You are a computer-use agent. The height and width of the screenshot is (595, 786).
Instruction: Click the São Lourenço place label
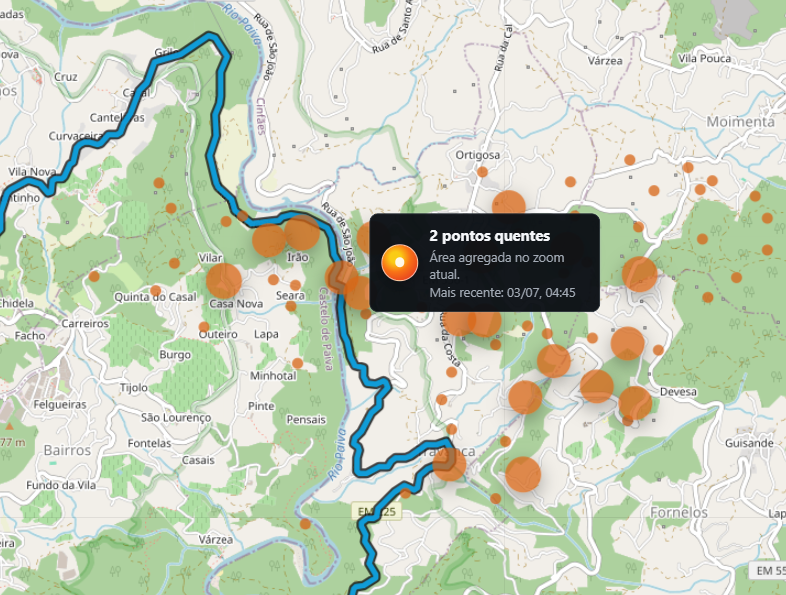[x=175, y=418]
